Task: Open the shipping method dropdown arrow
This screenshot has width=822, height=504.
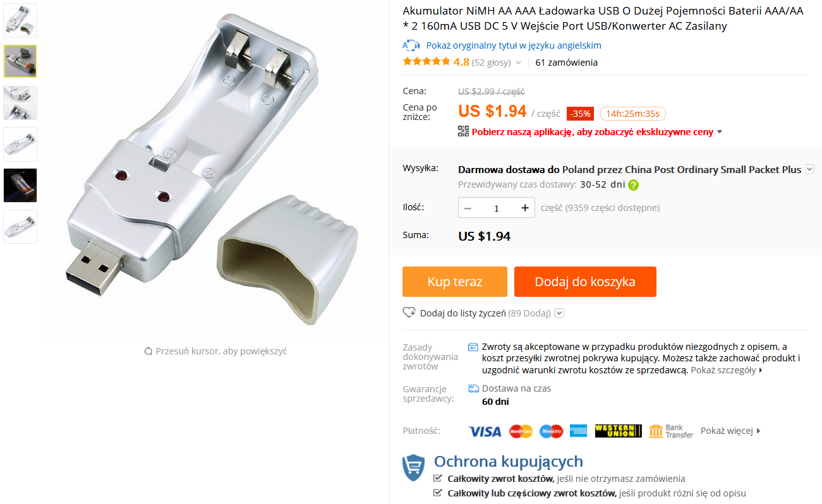Action: 810,169
